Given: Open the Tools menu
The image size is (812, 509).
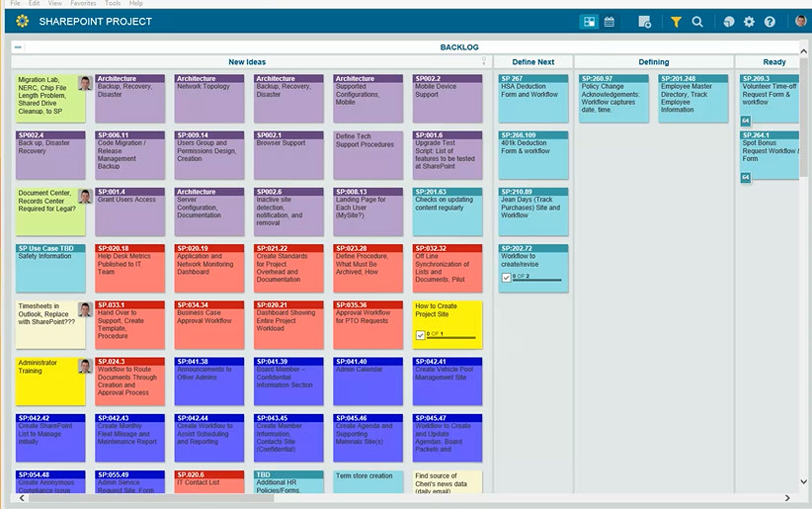Looking at the screenshot, I should pos(114,3).
